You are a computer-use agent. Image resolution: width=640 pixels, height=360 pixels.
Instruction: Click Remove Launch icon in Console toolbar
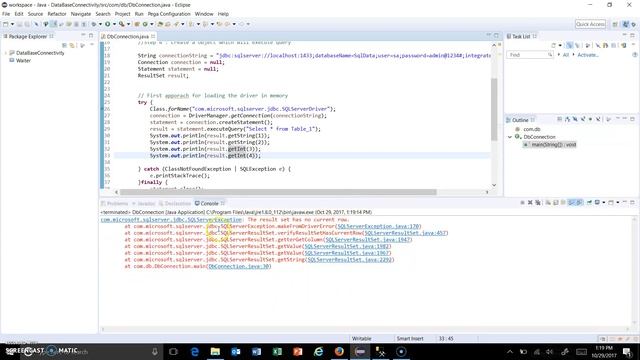[x=530, y=202]
